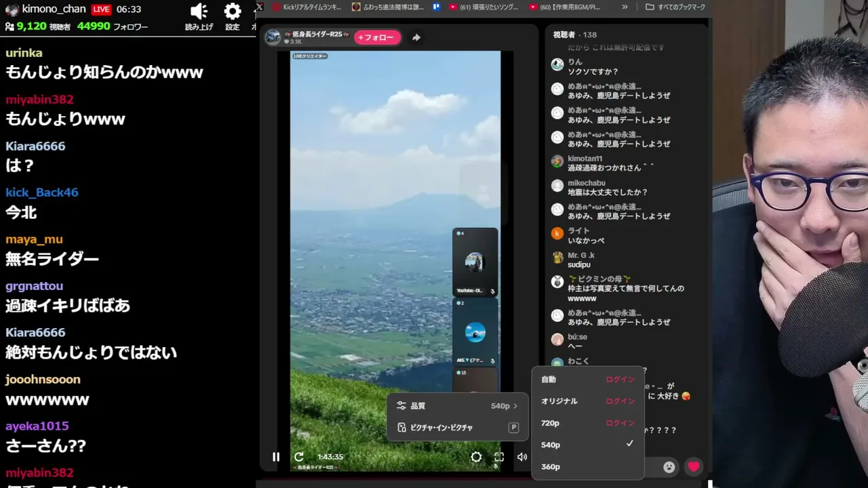Toggle the 読み上げ speaker icon
Image resolution: width=868 pixels, height=488 pixels.
(x=199, y=12)
